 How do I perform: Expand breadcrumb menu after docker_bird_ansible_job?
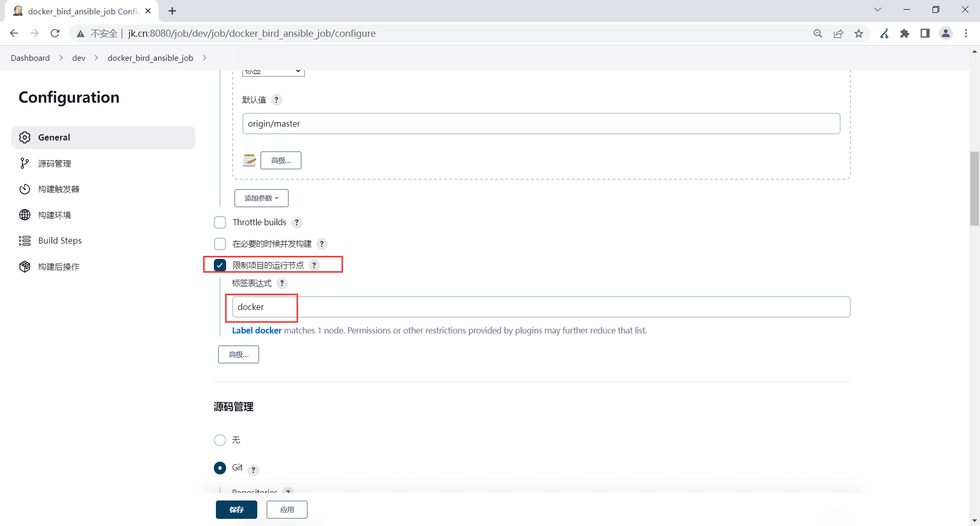pyautogui.click(x=205, y=58)
